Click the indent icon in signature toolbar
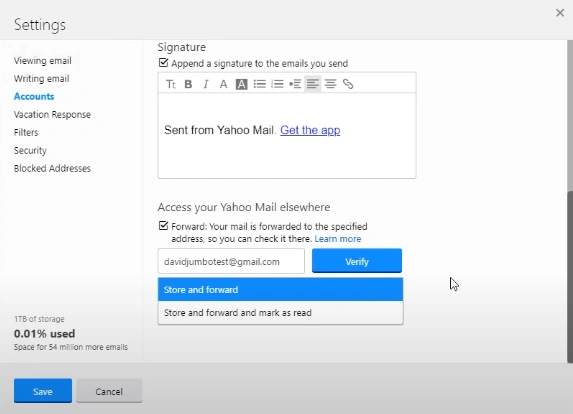This screenshot has height=414, width=573. 295,84
